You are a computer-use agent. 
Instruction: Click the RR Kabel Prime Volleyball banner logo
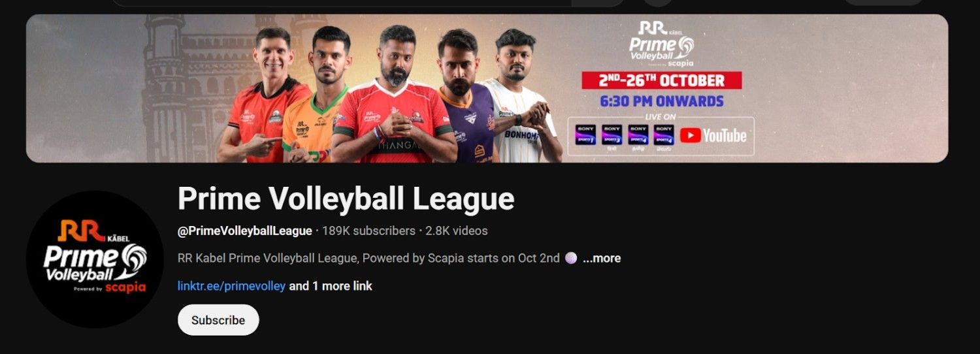[662, 44]
